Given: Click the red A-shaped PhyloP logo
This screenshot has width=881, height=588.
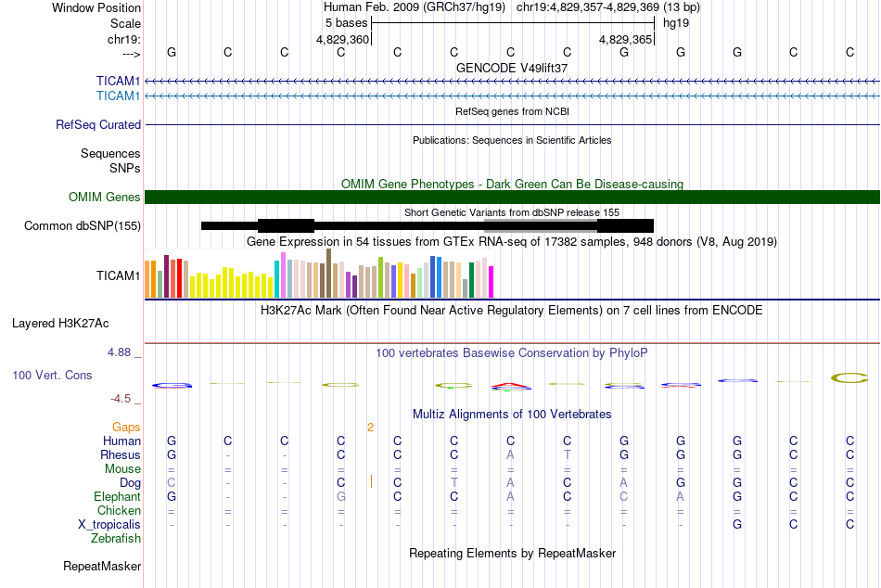Looking at the screenshot, I should 510,386.
